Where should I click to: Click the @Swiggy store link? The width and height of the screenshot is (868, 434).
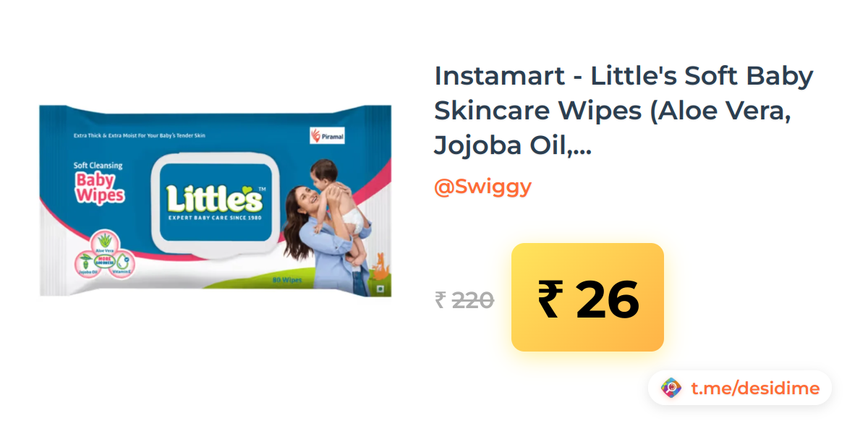(482, 187)
